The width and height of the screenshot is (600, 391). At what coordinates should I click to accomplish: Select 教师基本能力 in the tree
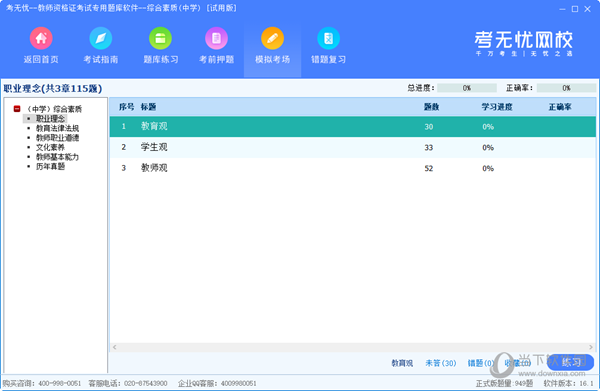tap(57, 157)
